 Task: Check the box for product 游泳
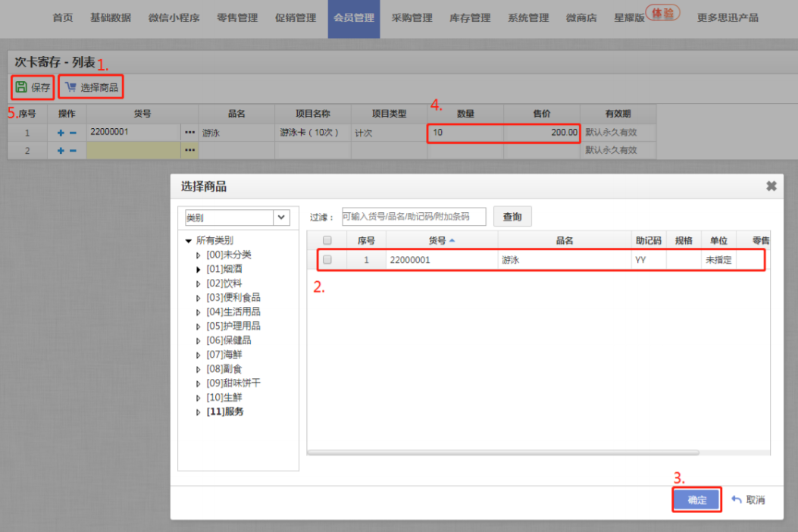pos(327,259)
